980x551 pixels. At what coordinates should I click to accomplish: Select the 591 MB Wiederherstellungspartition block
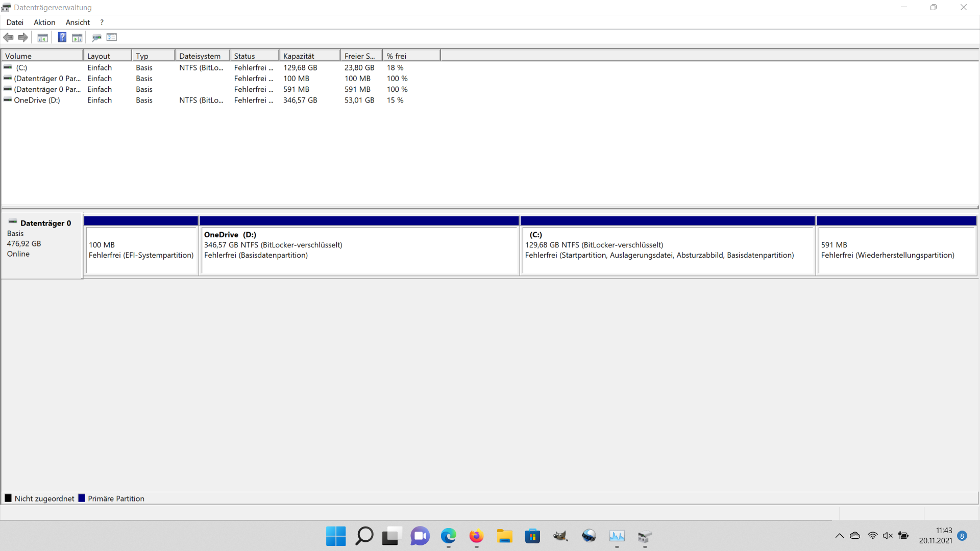(x=896, y=250)
